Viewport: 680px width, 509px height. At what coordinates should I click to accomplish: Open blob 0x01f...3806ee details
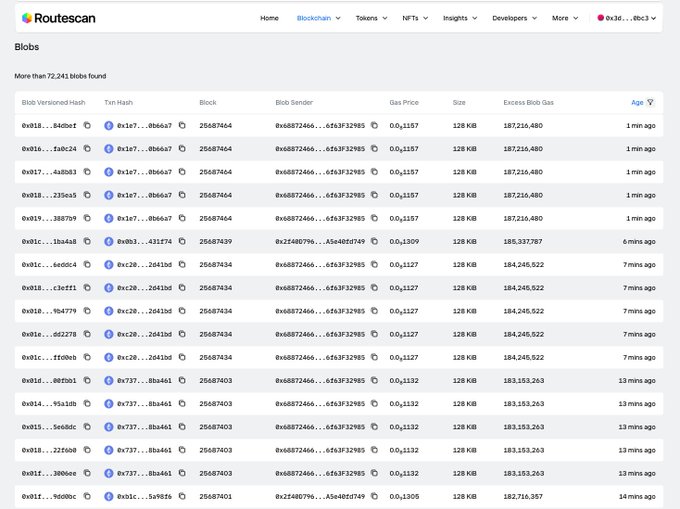49,473
